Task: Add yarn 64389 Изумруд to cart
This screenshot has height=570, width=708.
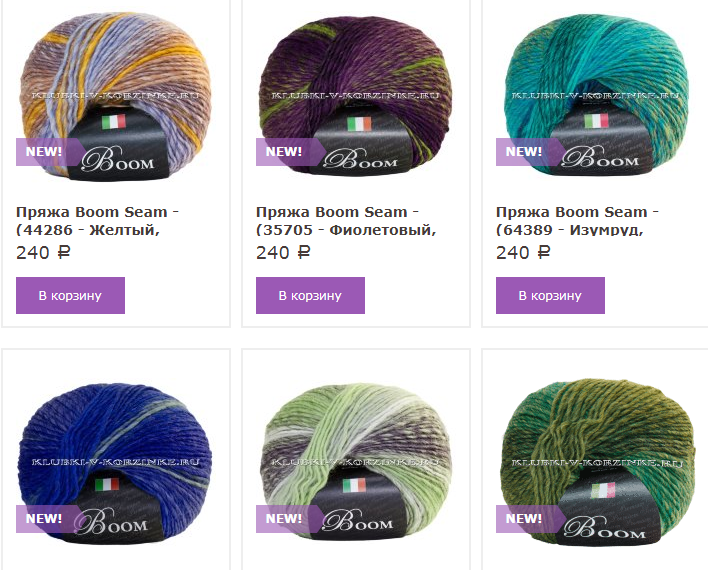Action: click(550, 295)
